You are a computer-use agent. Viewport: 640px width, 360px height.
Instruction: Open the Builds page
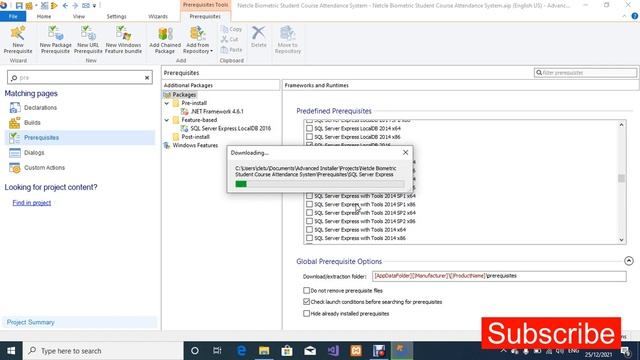pyautogui.click(x=32, y=122)
